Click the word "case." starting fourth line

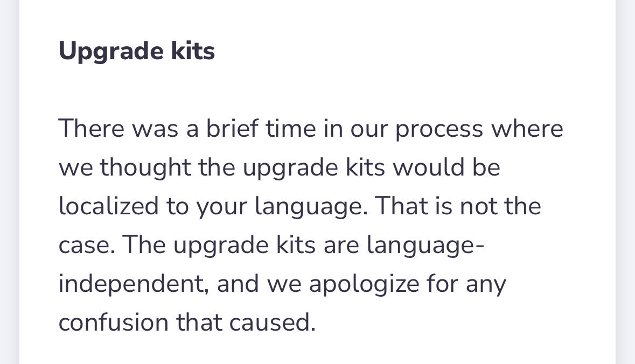(x=87, y=246)
